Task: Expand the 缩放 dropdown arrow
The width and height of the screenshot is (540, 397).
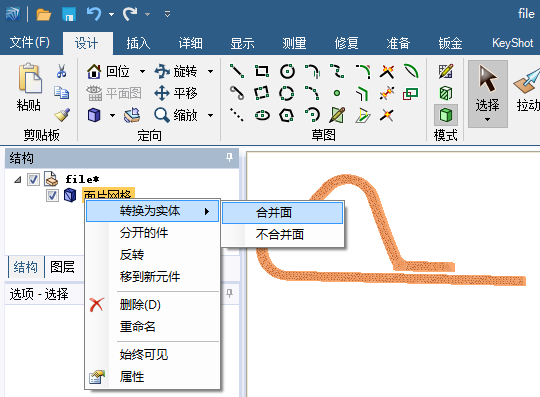Action: tap(210, 115)
